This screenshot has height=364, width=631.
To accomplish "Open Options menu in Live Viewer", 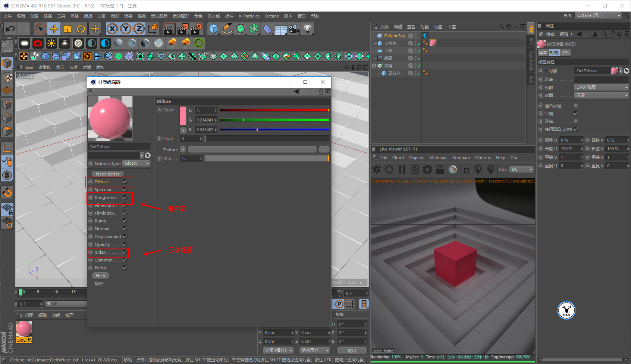I will [483, 158].
